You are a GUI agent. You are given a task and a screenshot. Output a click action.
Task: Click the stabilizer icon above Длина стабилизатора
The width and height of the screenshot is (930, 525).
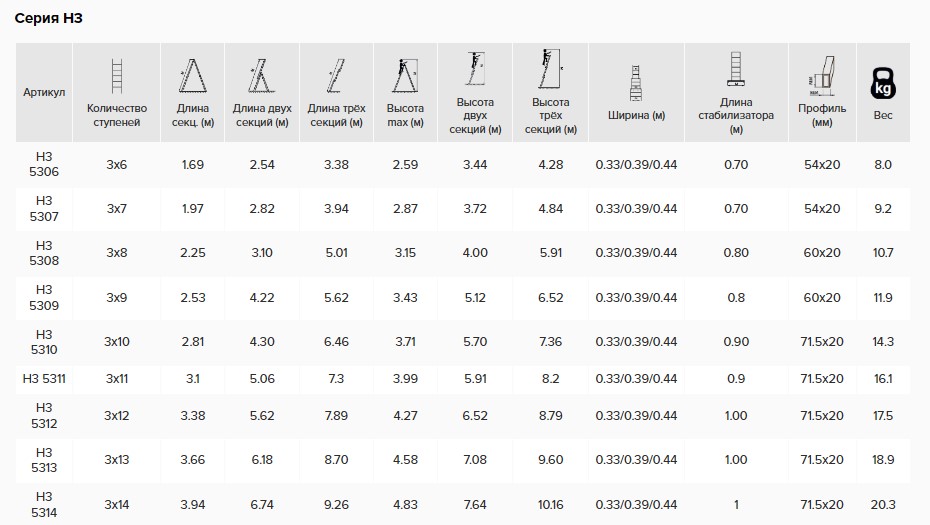tap(736, 69)
